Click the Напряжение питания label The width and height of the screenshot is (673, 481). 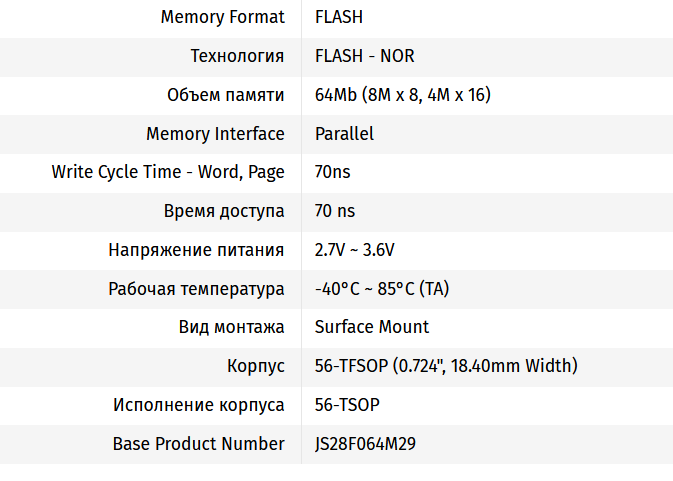[x=196, y=250]
